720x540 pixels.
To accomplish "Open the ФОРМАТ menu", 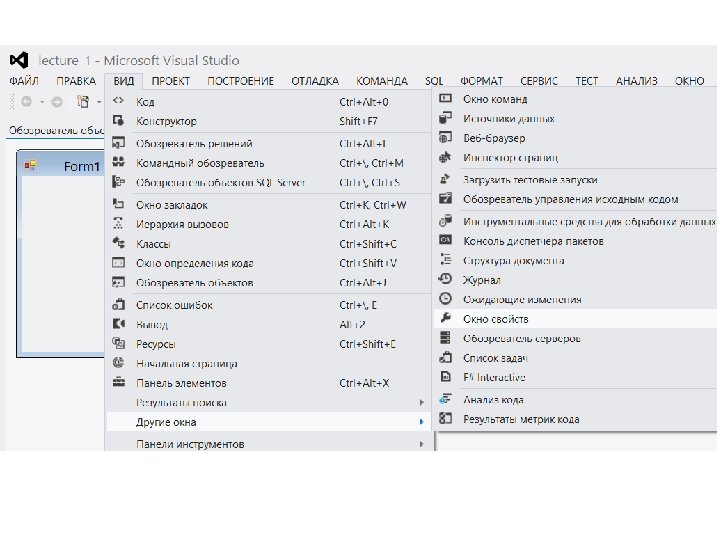I will pyautogui.click(x=482, y=81).
